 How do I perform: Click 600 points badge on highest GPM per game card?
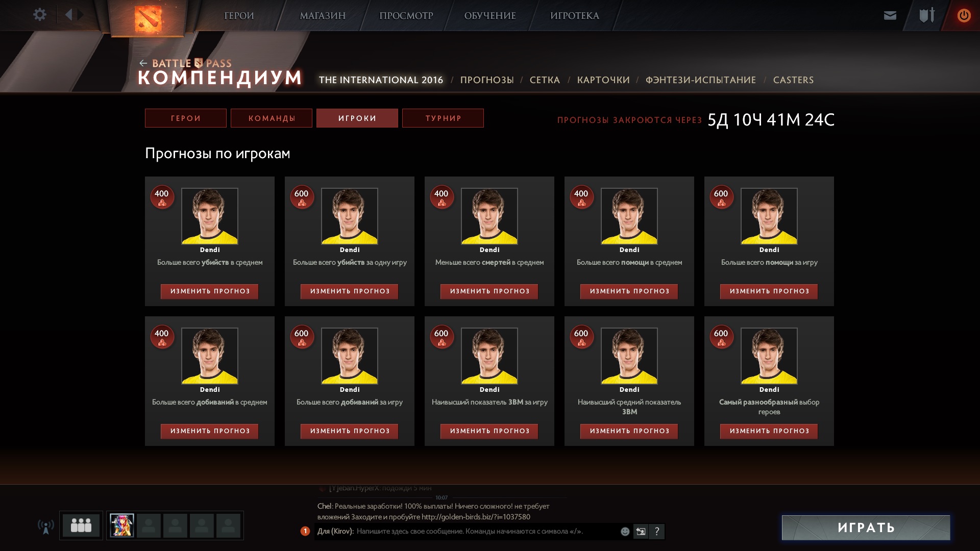tap(442, 337)
